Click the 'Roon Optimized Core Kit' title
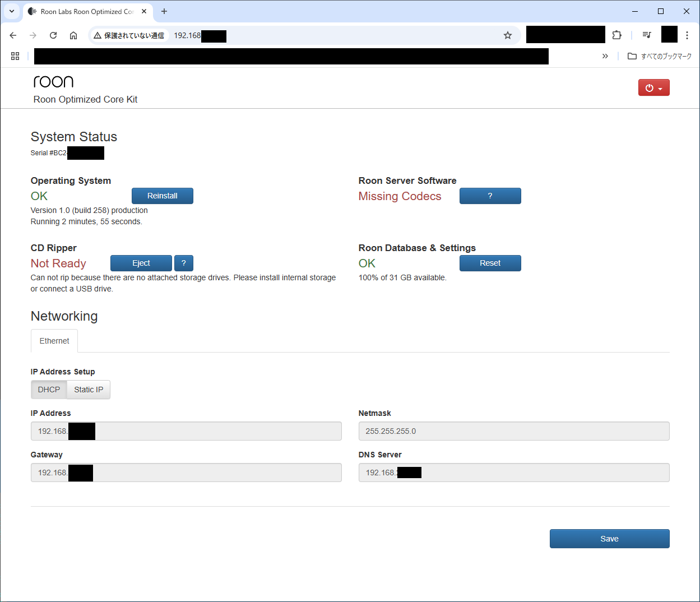 click(85, 99)
